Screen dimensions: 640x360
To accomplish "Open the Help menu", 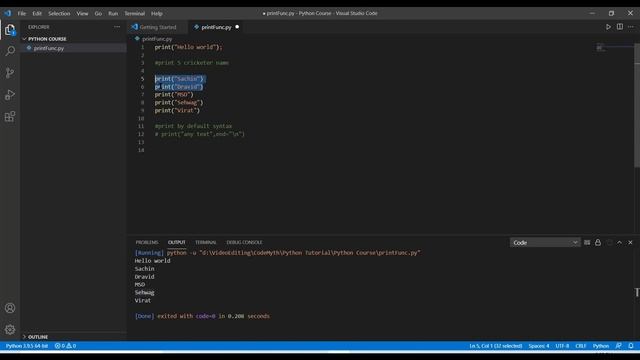I will 157,13.
